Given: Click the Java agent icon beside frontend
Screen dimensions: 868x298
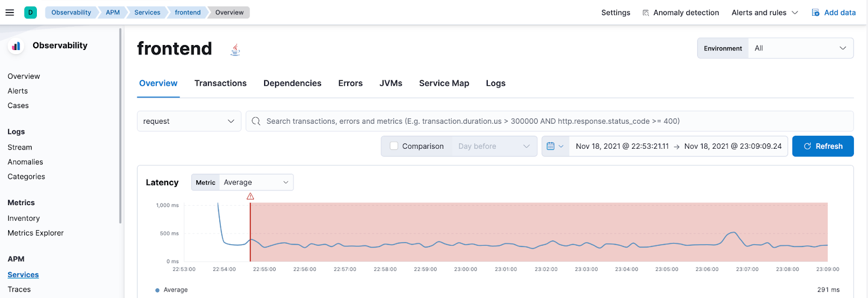Looking at the screenshot, I should click(x=235, y=50).
